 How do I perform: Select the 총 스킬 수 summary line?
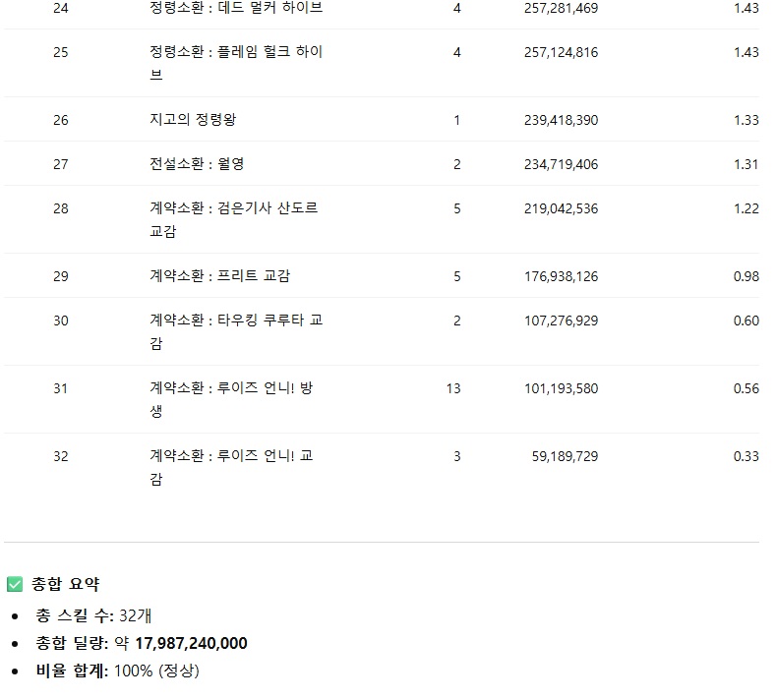pos(93,616)
